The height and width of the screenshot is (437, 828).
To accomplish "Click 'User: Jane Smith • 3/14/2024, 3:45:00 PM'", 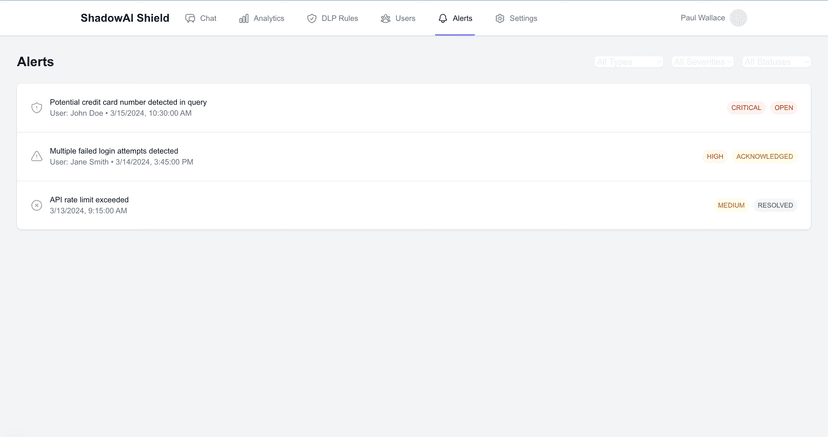I will coord(121,162).
